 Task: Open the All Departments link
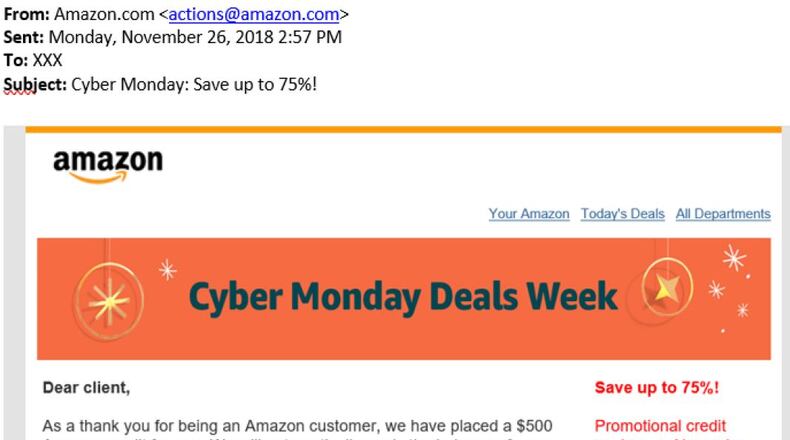[x=722, y=214]
